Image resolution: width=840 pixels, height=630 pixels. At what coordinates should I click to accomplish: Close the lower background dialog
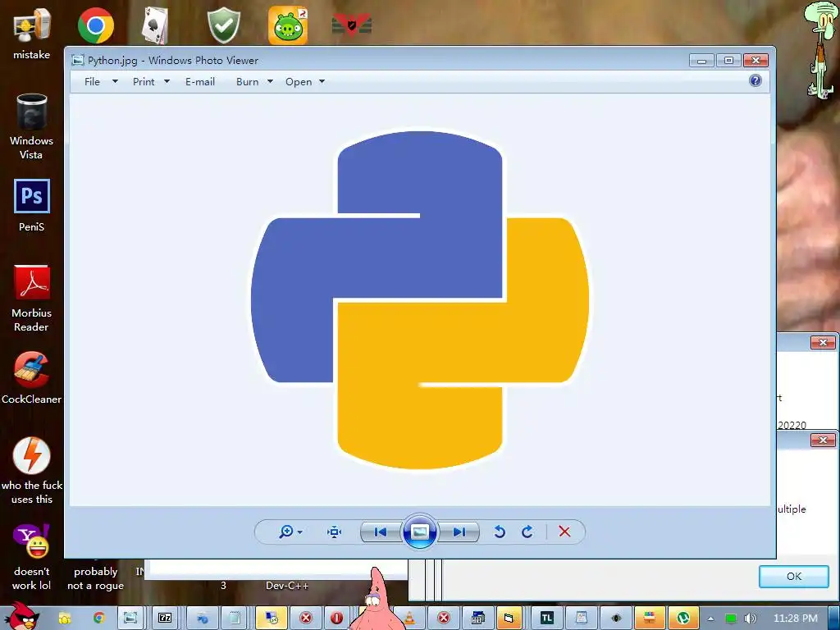(822, 441)
